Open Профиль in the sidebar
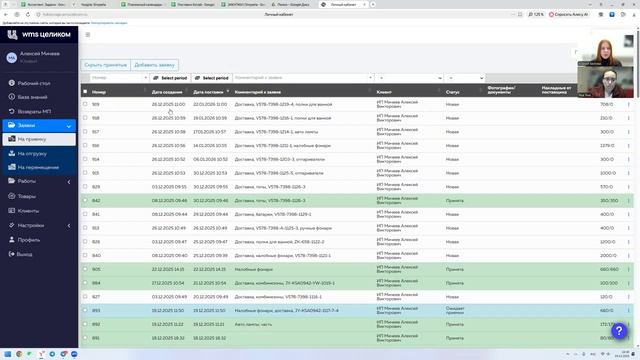The width and height of the screenshot is (640, 360). click(29, 240)
